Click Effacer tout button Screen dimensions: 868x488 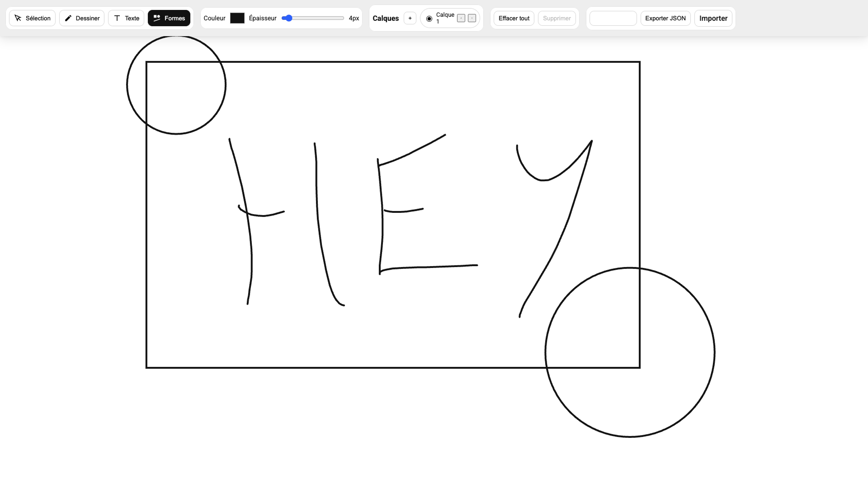click(x=514, y=18)
